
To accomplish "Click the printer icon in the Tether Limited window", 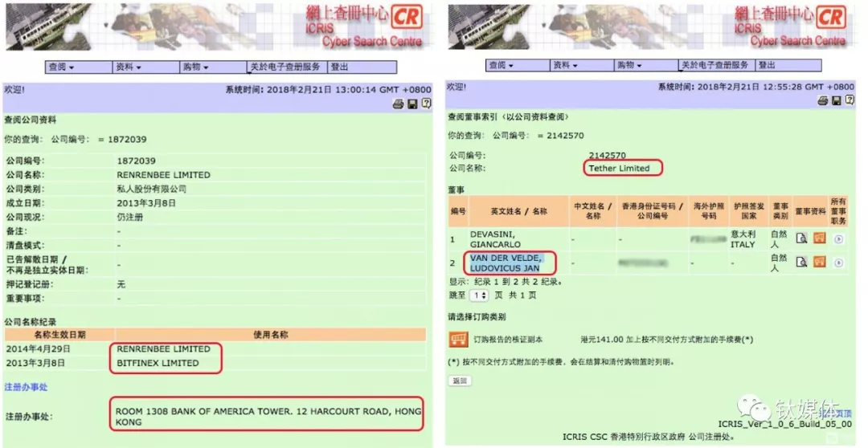I will 823,100.
